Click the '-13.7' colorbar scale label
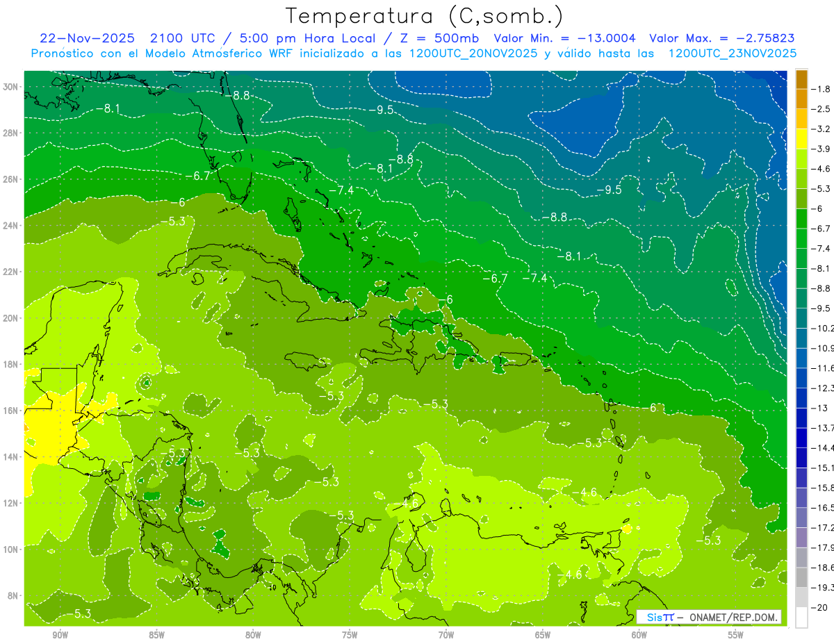 click(x=823, y=427)
